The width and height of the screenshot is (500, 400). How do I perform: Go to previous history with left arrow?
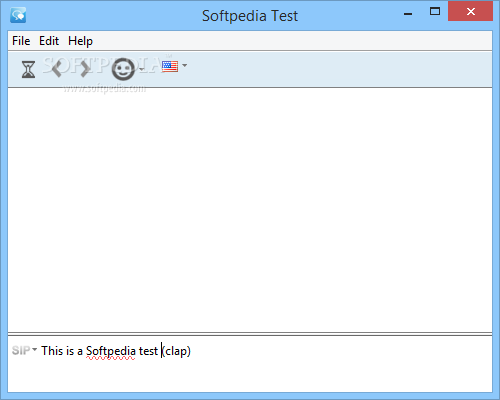click(57, 69)
